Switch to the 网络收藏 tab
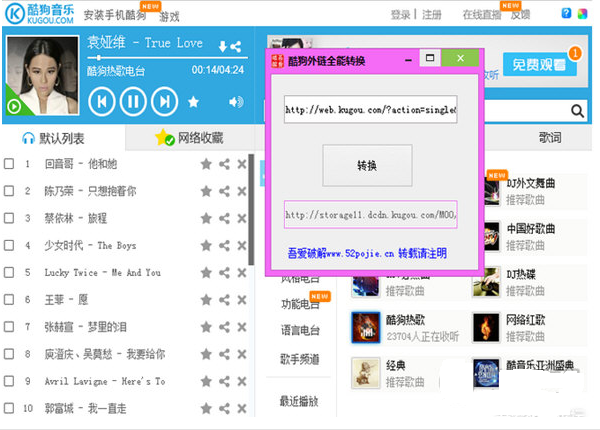Image resolution: width=600 pixels, height=430 pixels. point(189,138)
